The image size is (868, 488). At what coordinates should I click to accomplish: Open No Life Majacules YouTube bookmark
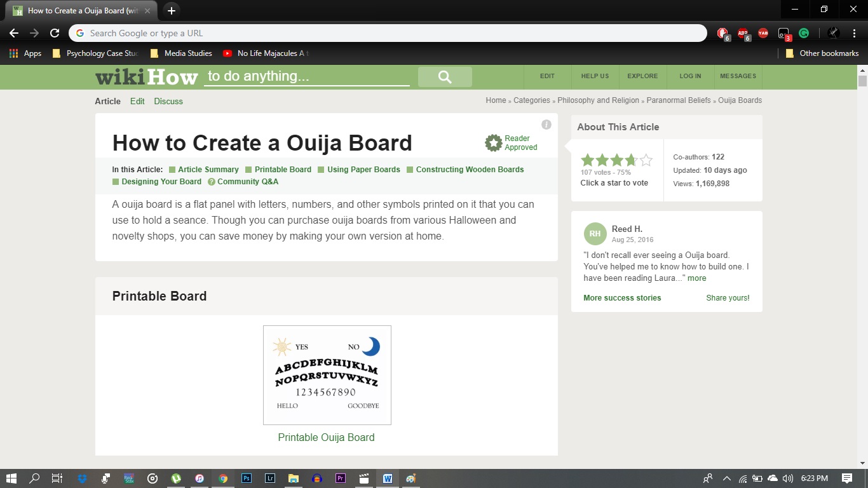(267, 53)
